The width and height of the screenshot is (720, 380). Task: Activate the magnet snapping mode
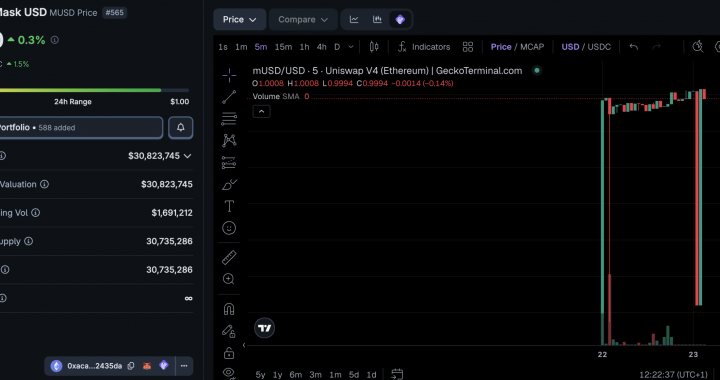tap(229, 309)
